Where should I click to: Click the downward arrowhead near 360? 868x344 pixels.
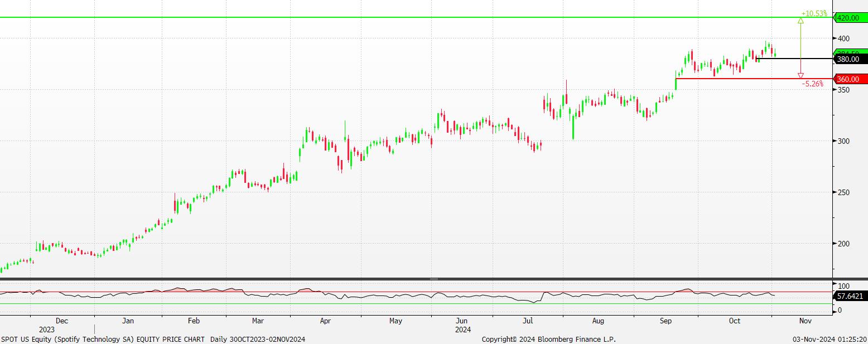point(801,75)
